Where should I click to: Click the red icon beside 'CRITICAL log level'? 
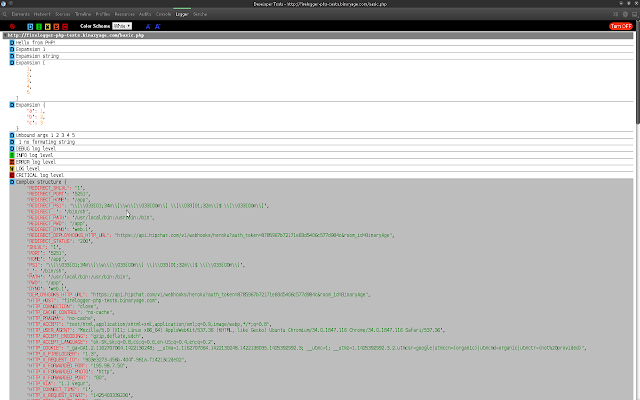pyautogui.click(x=12, y=175)
